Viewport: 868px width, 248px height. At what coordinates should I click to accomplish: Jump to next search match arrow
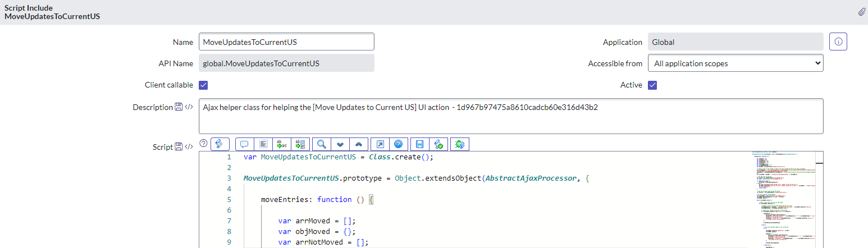[x=340, y=144]
